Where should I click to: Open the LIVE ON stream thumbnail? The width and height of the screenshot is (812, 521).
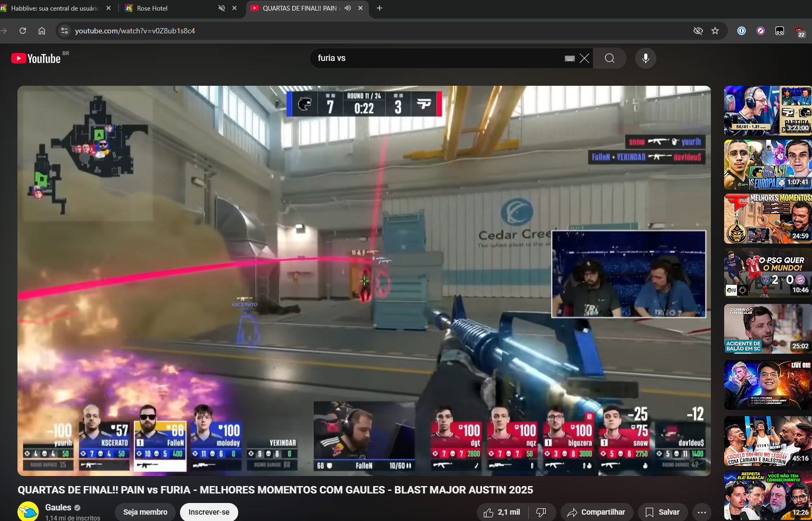click(768, 385)
